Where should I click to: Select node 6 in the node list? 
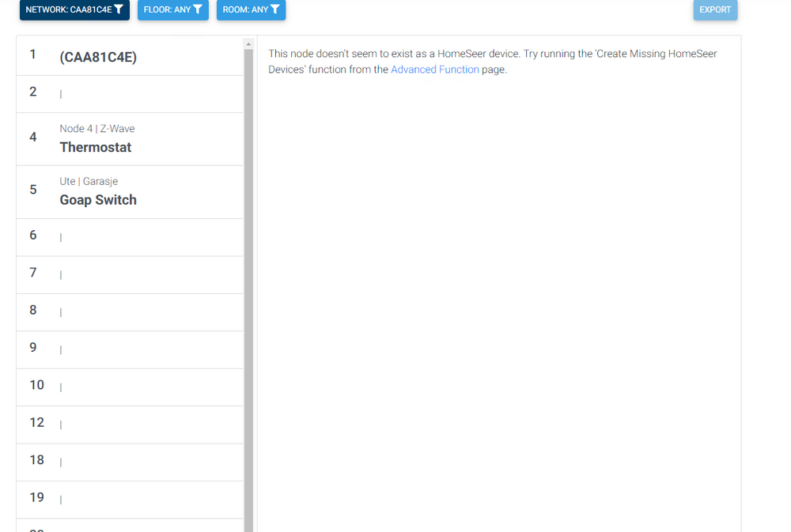pyautogui.click(x=130, y=236)
